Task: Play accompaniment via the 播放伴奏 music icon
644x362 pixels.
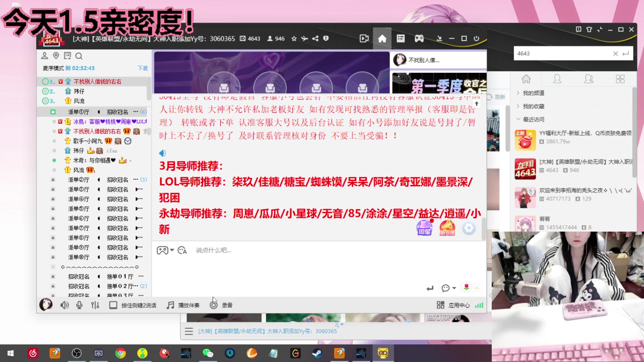Action: click(x=170, y=305)
